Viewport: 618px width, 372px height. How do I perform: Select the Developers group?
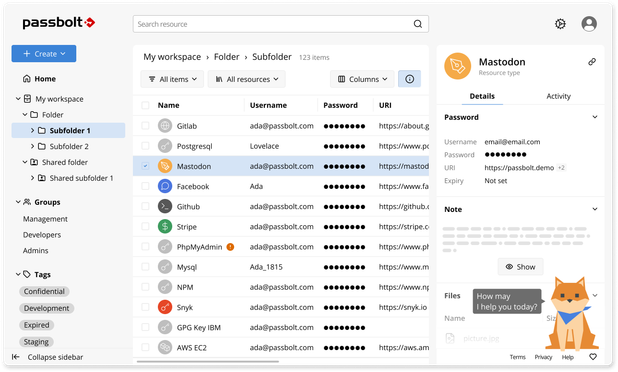tap(42, 234)
